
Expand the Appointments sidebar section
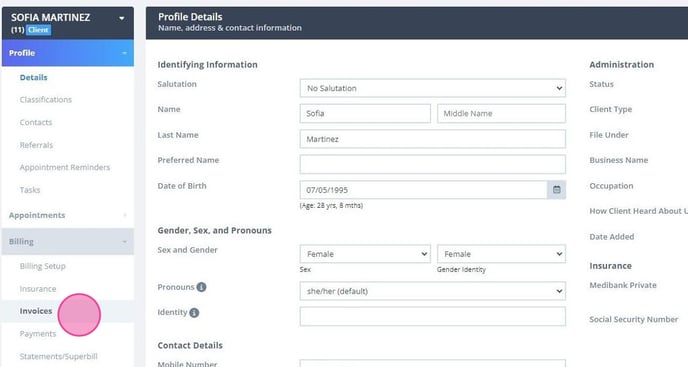click(x=68, y=215)
